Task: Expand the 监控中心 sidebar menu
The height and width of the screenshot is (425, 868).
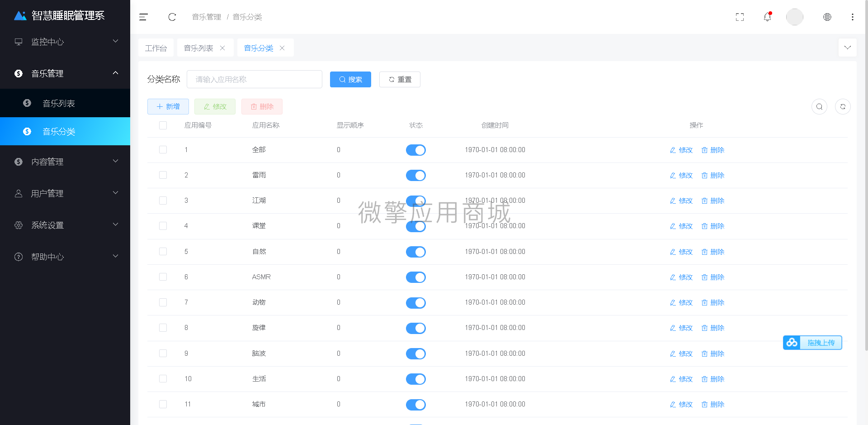Action: coord(65,42)
